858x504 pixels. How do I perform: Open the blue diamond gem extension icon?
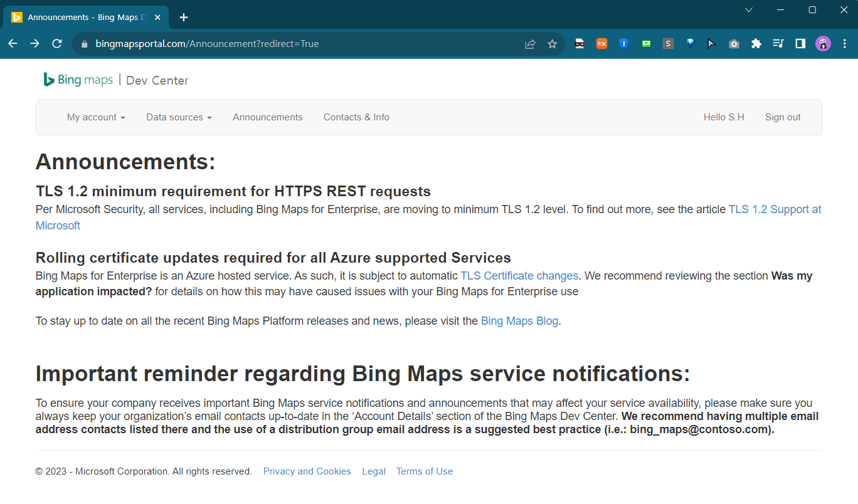point(690,44)
